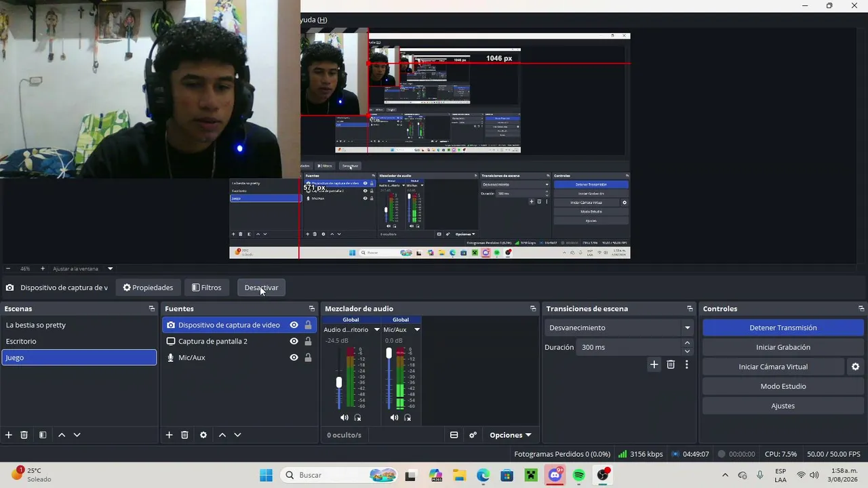Image resolution: width=868 pixels, height=488 pixels.
Task: Open advanced audio properties gear in the mixer
Action: click(x=473, y=435)
